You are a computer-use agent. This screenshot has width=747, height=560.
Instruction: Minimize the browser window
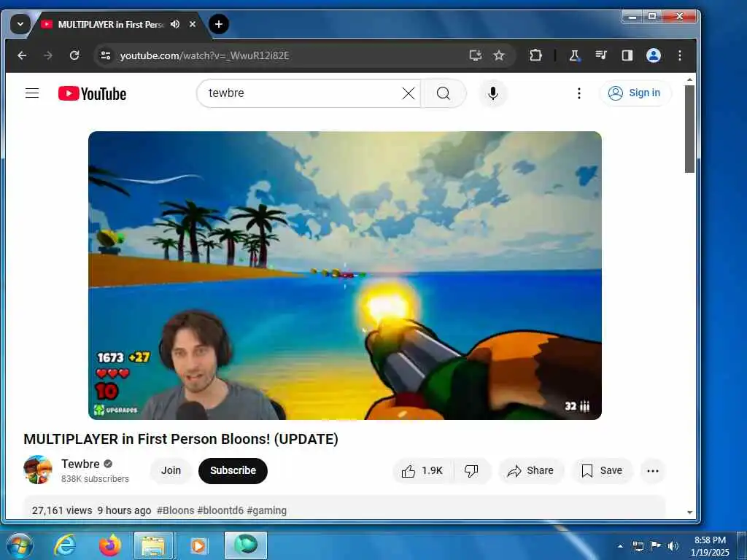click(632, 17)
